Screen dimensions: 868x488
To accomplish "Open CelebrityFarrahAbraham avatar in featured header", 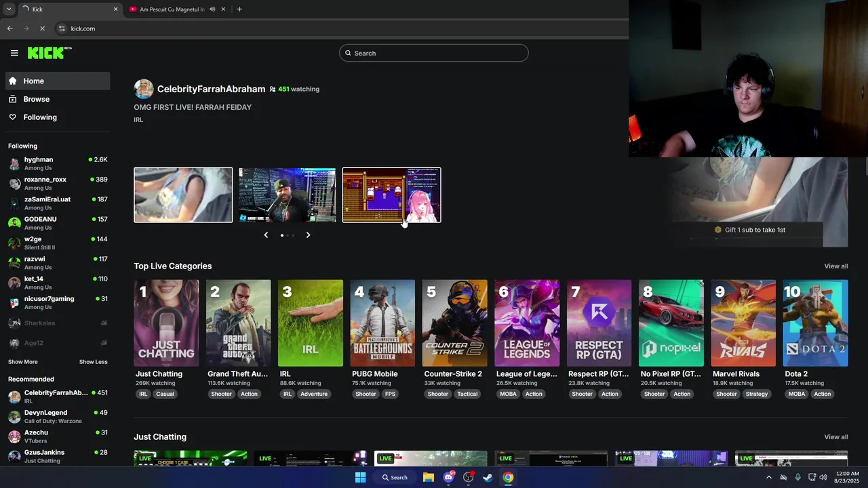I will tap(144, 89).
